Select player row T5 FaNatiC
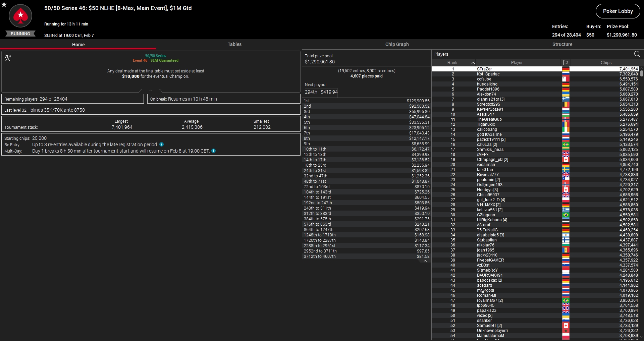Image resolution: width=644 pixels, height=341 pixels. [x=536, y=230]
